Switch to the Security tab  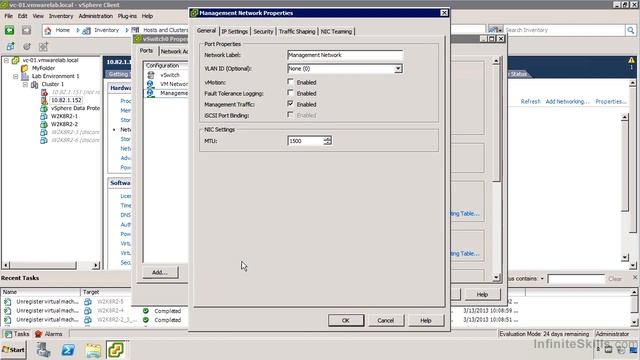[x=263, y=31]
